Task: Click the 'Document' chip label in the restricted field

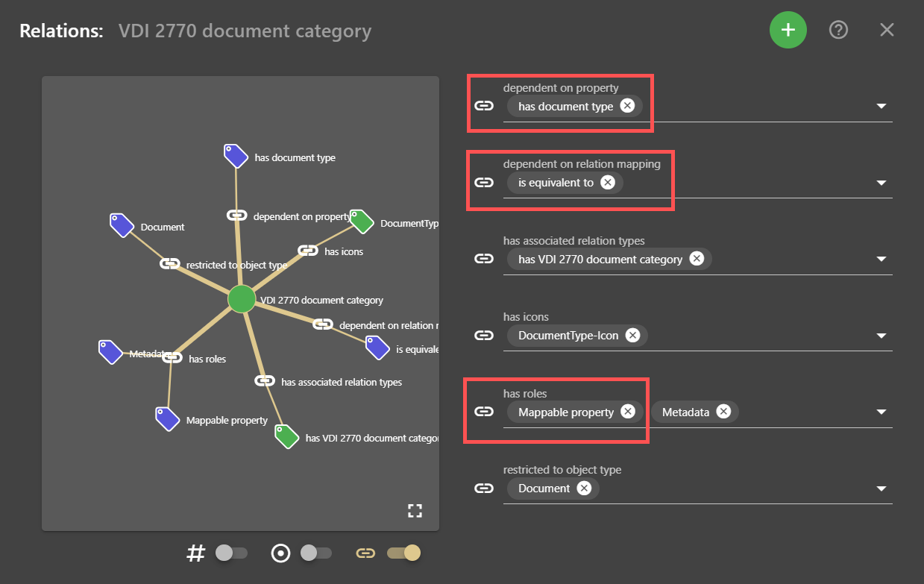Action: (x=544, y=488)
